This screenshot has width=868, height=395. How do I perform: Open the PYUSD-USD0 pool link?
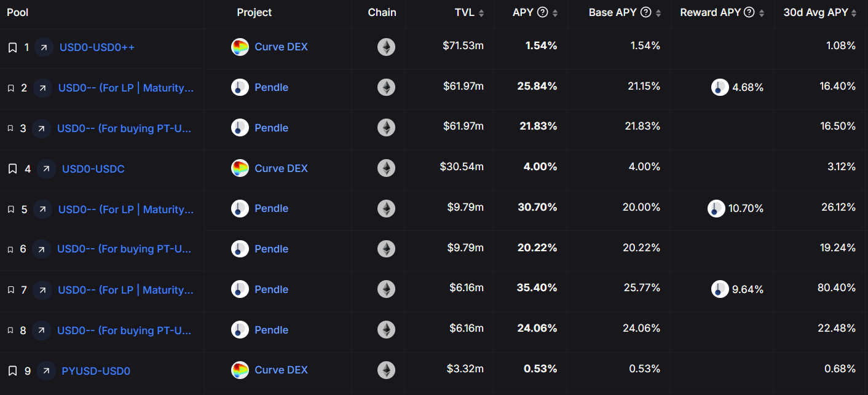(x=96, y=371)
